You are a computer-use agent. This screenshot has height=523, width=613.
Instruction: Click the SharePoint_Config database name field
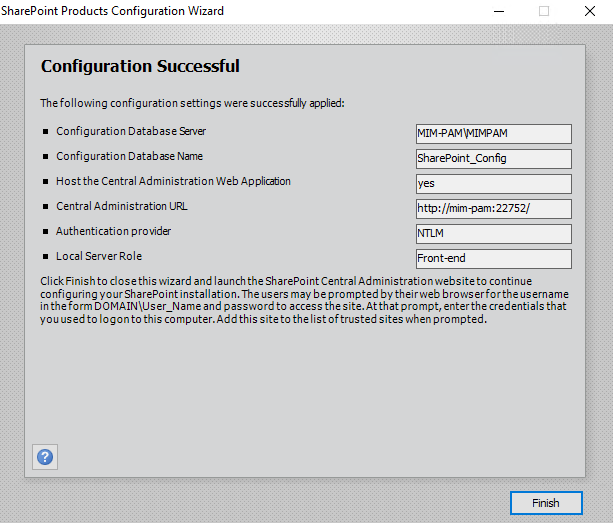coord(493,158)
